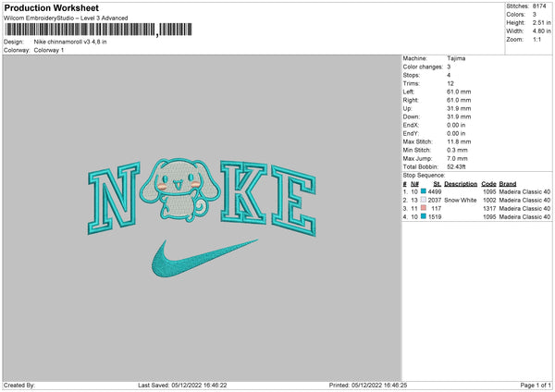Click code 1002 in stop row 2
Screen dimensions: 555x392
coord(489,201)
